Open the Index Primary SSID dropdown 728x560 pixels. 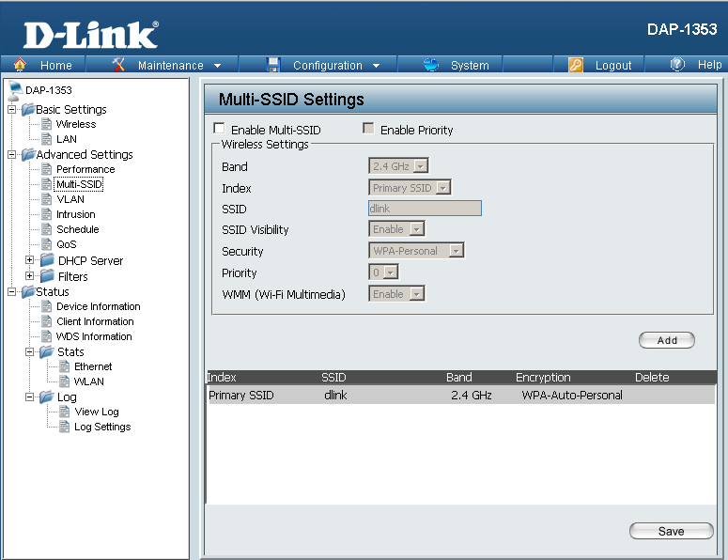(x=410, y=188)
